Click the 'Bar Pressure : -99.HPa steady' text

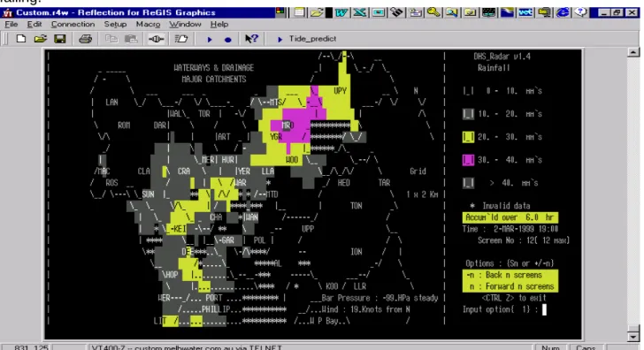coord(379,298)
